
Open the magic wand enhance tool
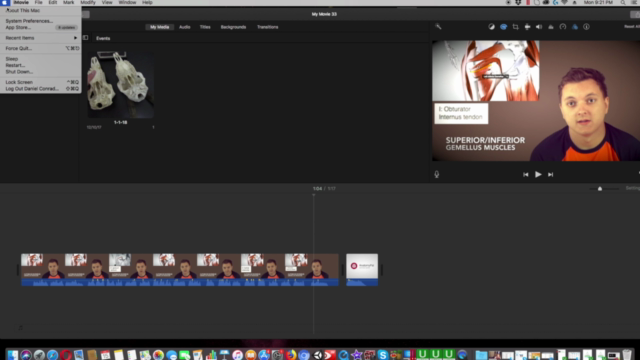pos(438,27)
